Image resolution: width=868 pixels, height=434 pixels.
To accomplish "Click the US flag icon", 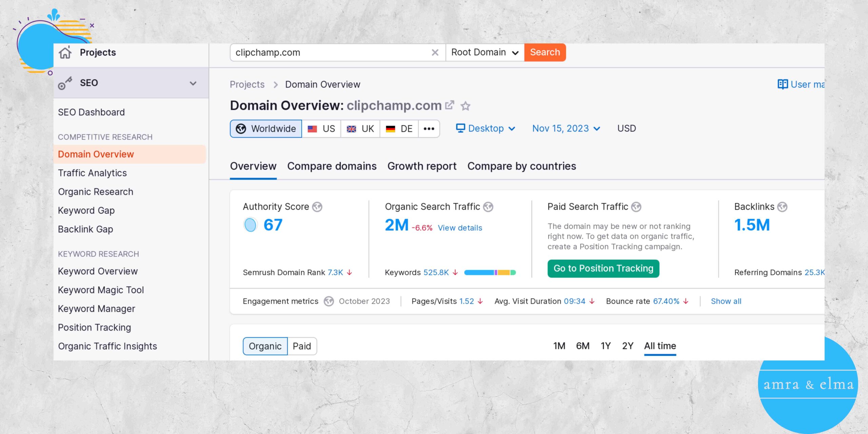I will pos(312,129).
